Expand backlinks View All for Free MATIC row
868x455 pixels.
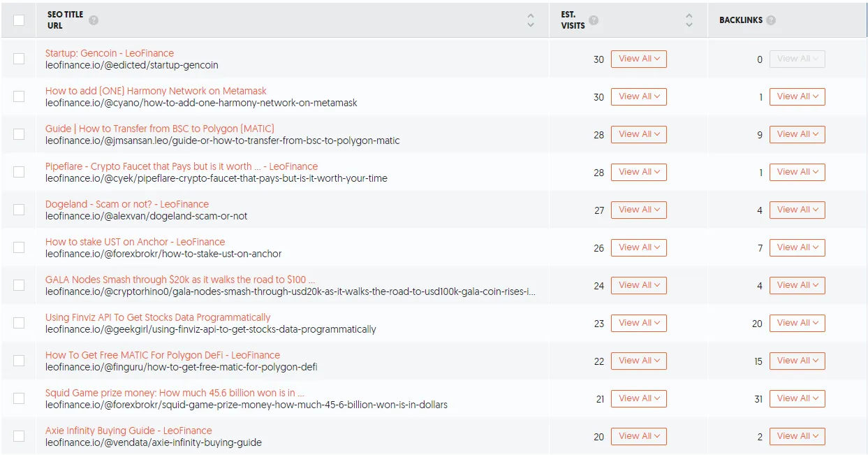tap(797, 361)
